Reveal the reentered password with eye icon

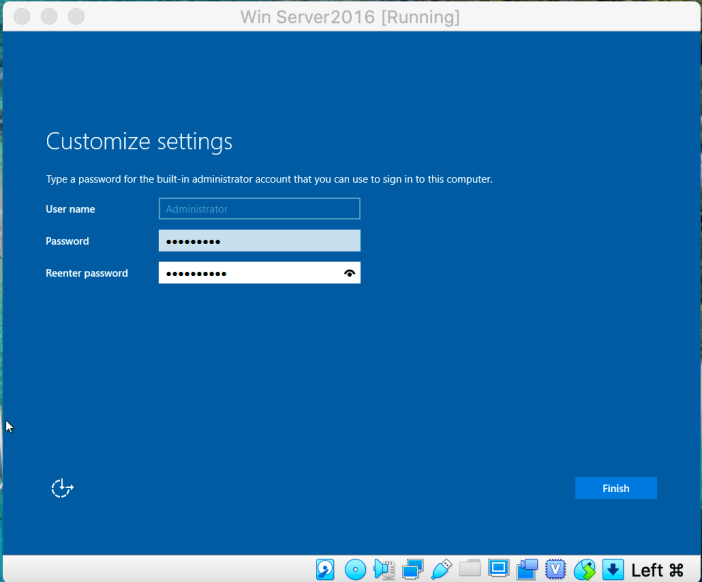click(350, 273)
